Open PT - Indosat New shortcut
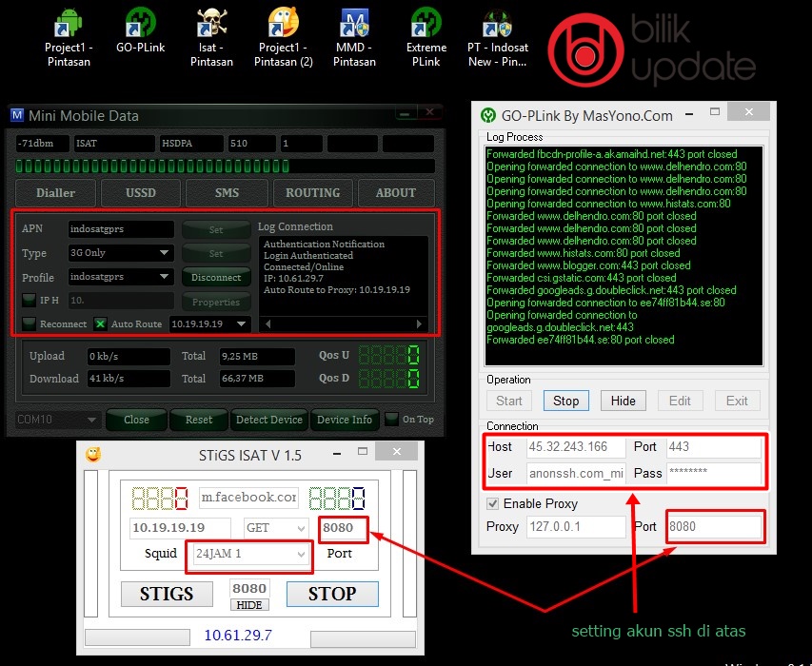The width and height of the screenshot is (812, 666). pos(498,38)
